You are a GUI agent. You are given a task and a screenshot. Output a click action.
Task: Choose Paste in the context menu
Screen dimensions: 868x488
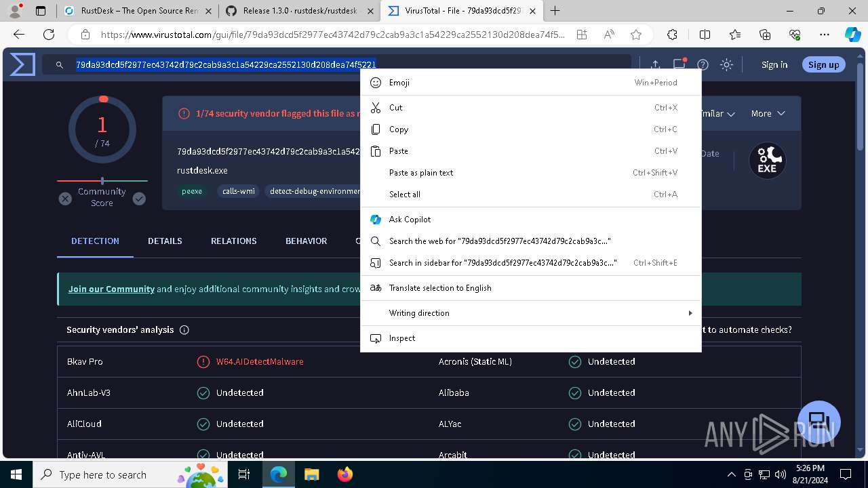(530, 151)
